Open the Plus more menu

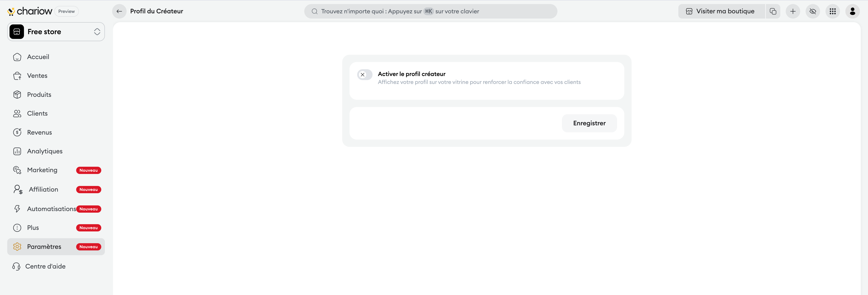tap(33, 228)
